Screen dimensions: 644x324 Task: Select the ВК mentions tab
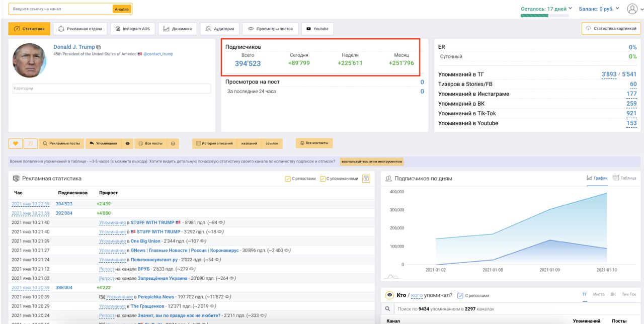coord(614,294)
